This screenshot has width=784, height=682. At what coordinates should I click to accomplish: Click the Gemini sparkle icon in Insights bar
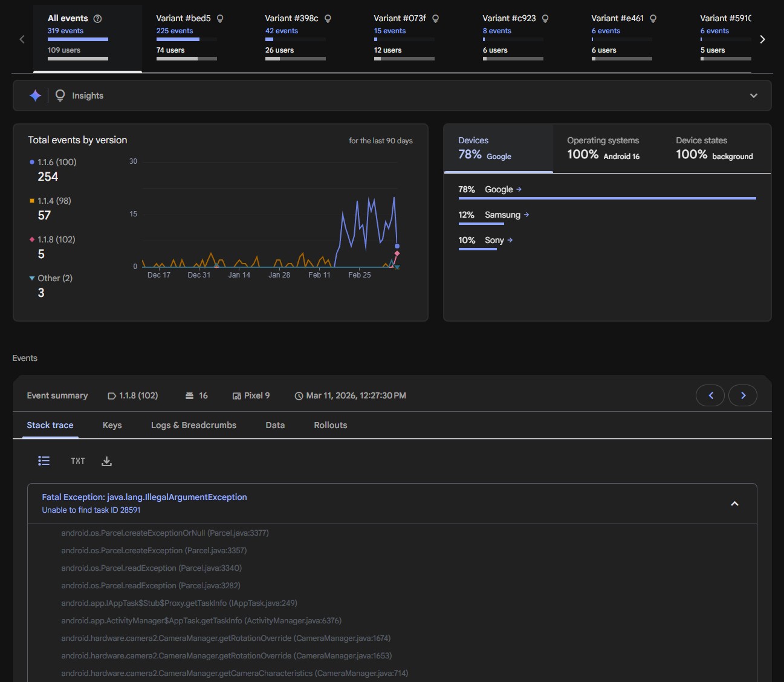(36, 96)
